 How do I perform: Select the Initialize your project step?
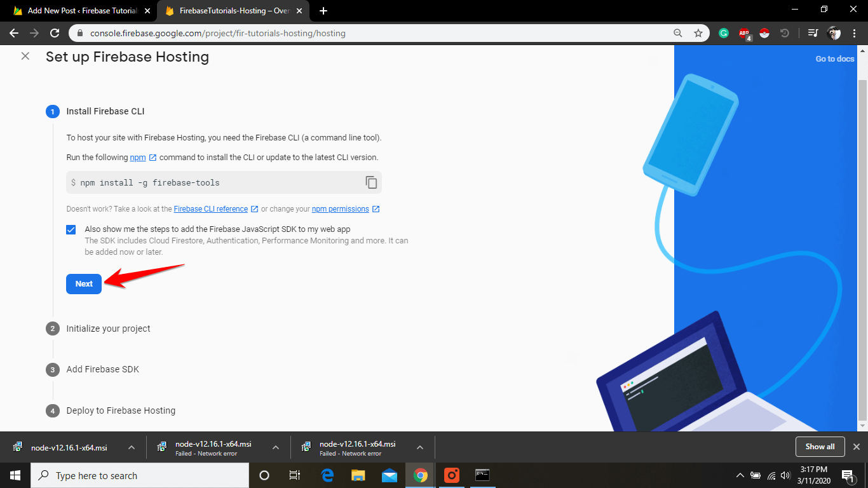click(108, 329)
